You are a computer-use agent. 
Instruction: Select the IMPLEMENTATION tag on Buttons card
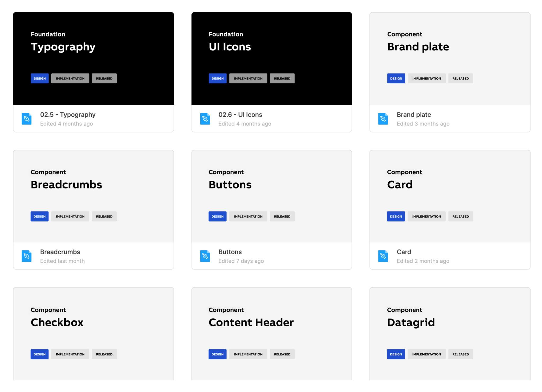pyautogui.click(x=248, y=216)
